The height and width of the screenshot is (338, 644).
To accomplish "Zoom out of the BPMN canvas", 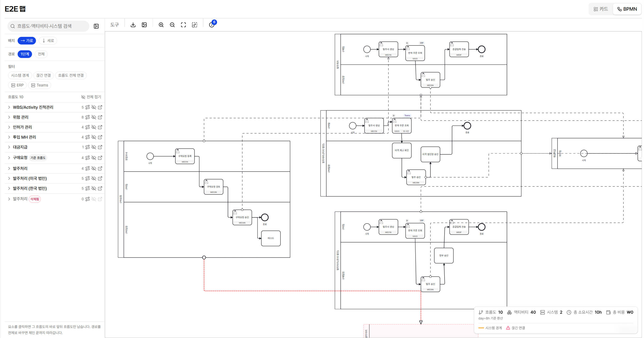I will pos(172,25).
